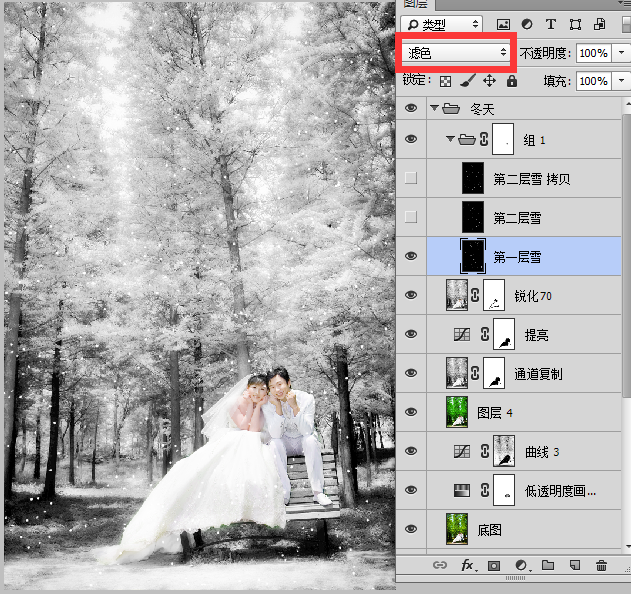Hide the 通道复制 layer
The image size is (631, 594).
411,373
